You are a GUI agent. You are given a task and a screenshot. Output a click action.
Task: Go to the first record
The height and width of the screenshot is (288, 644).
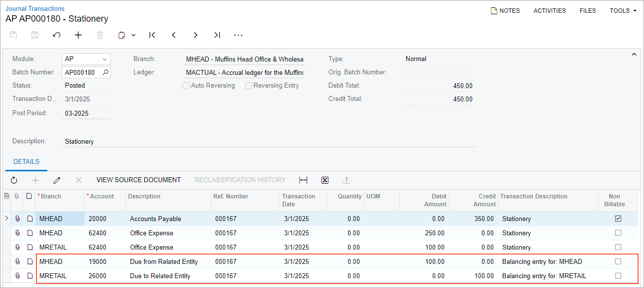coord(152,35)
